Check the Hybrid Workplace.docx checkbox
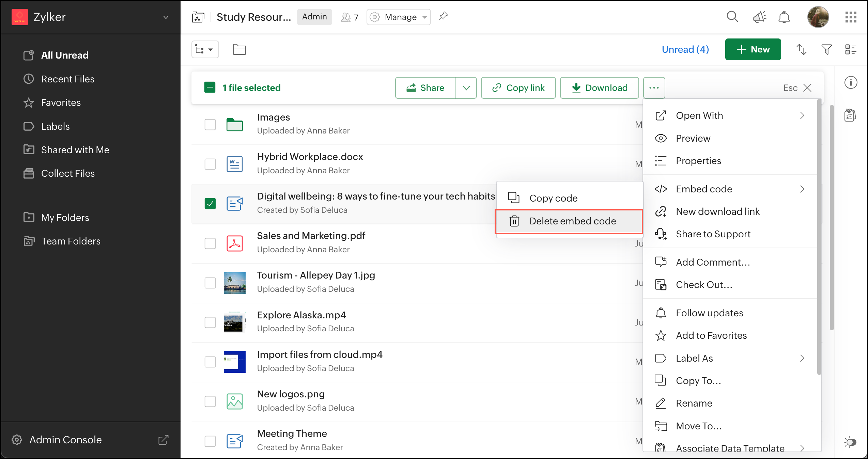This screenshot has height=459, width=868. click(210, 164)
